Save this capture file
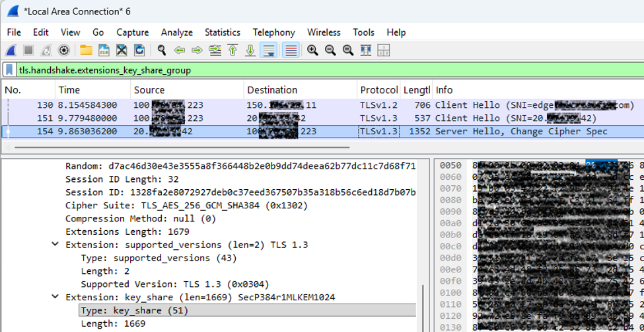Viewport: 644px width, 332px height. [104, 50]
